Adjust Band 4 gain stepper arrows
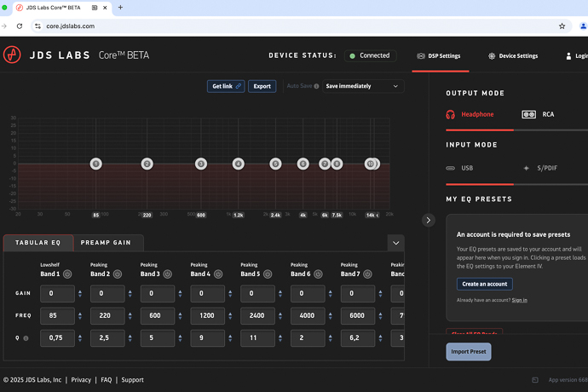 pyautogui.click(x=230, y=294)
